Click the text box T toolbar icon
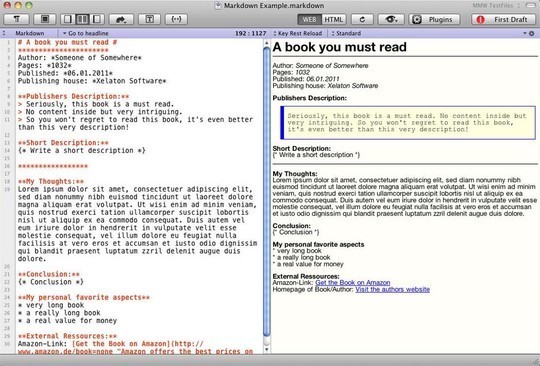This screenshot has width=540, height=366. point(149,19)
